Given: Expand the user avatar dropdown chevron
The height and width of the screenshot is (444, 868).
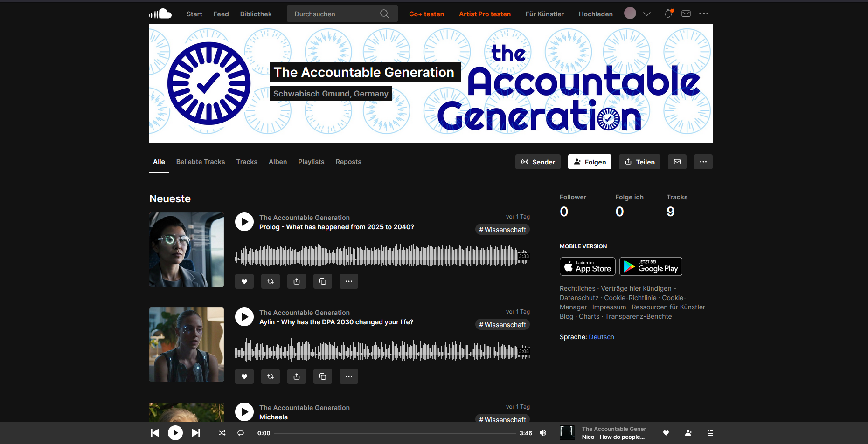Looking at the screenshot, I should [647, 14].
